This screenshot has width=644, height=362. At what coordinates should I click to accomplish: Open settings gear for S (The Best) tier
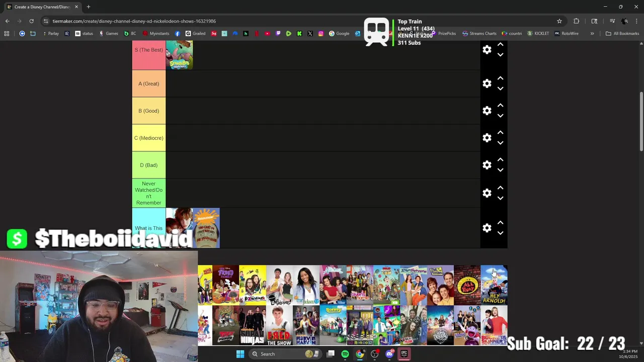(487, 50)
